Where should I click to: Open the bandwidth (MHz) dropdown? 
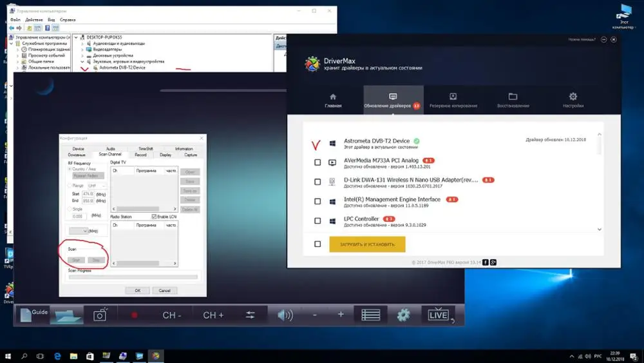(79, 231)
